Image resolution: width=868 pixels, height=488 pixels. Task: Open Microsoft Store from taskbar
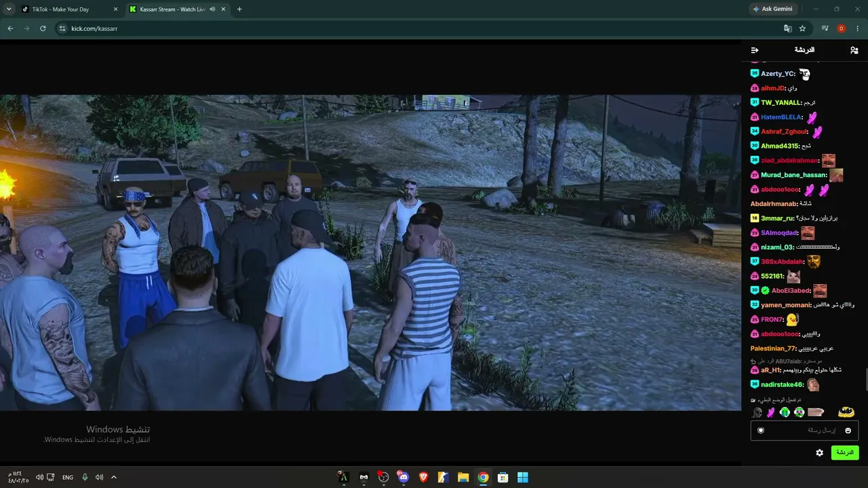(503, 477)
